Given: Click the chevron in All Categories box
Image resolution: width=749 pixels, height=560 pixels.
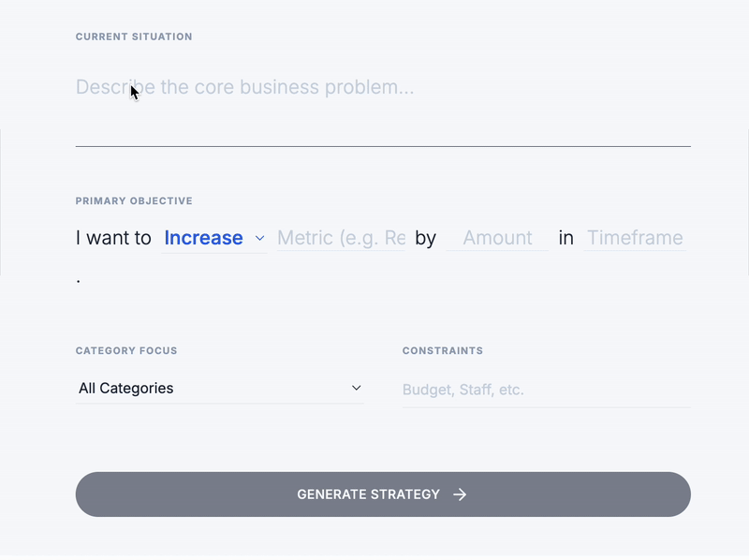Looking at the screenshot, I should 356,388.
